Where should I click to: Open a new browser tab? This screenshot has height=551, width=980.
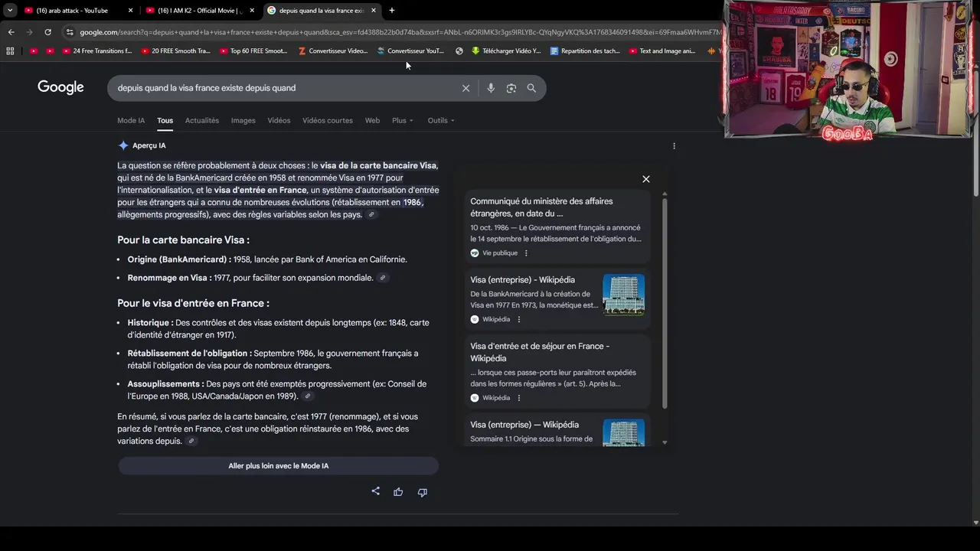pos(392,11)
